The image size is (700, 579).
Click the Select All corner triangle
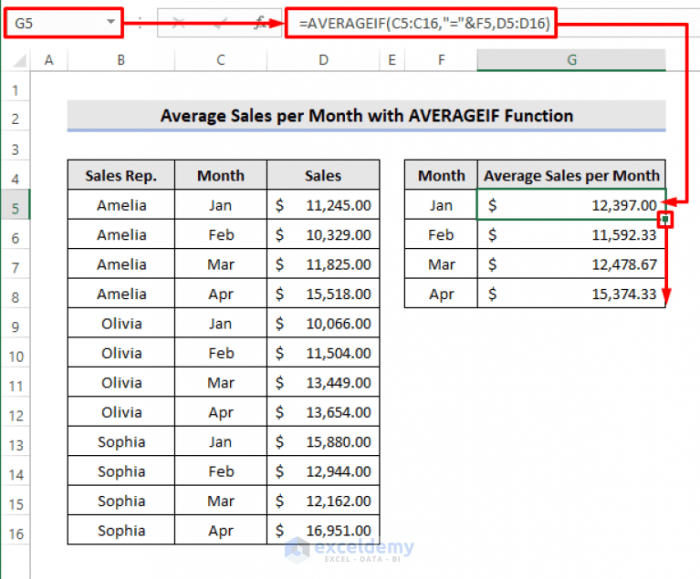coord(19,60)
